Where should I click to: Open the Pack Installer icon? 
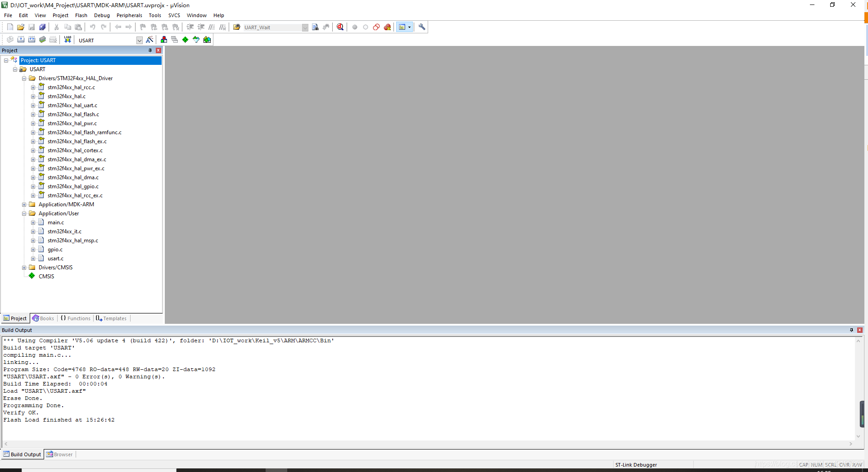click(x=207, y=40)
